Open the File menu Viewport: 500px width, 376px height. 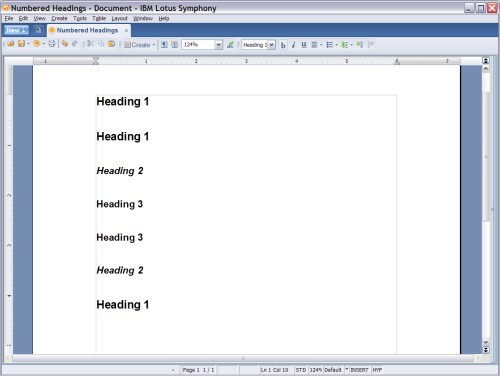9,18
